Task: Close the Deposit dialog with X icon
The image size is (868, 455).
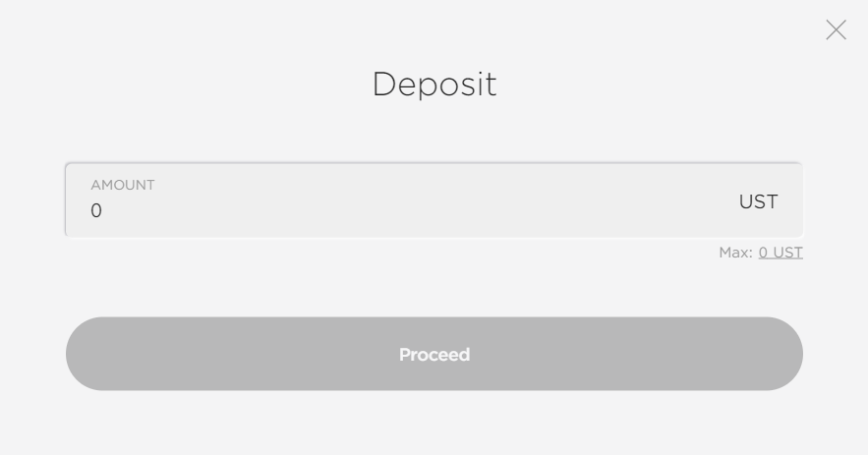Action: click(x=836, y=29)
